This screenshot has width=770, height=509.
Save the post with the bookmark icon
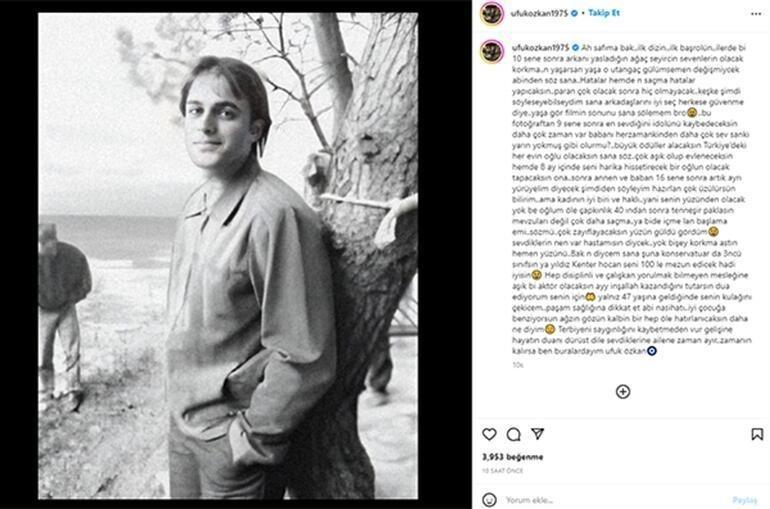point(757,435)
